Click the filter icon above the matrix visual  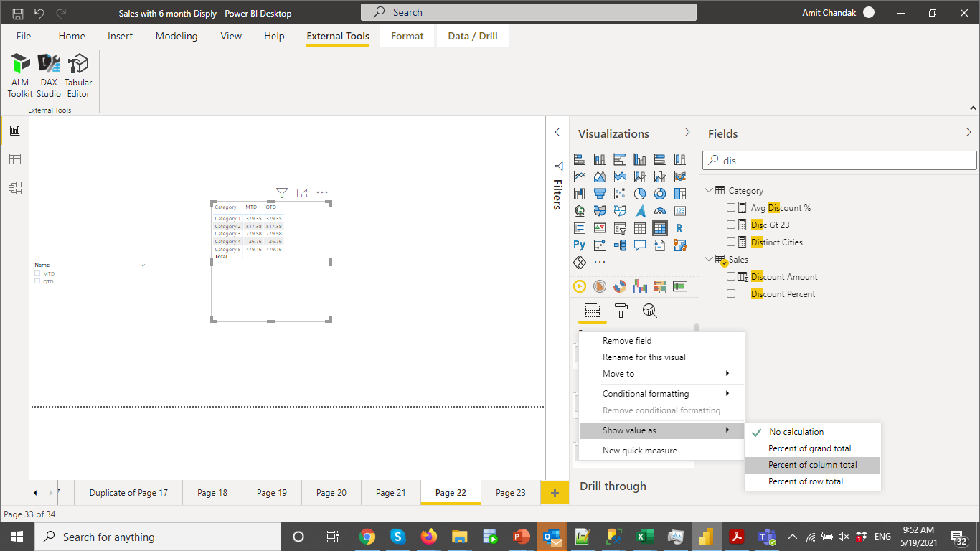[x=282, y=193]
